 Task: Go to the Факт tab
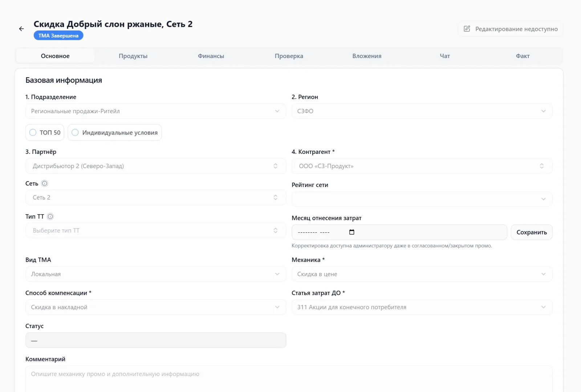(523, 56)
